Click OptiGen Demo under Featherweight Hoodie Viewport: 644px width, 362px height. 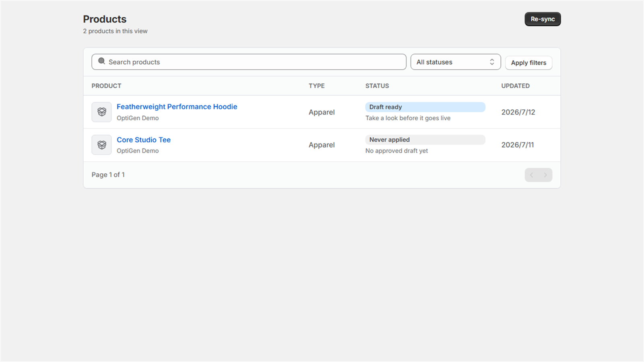(138, 118)
